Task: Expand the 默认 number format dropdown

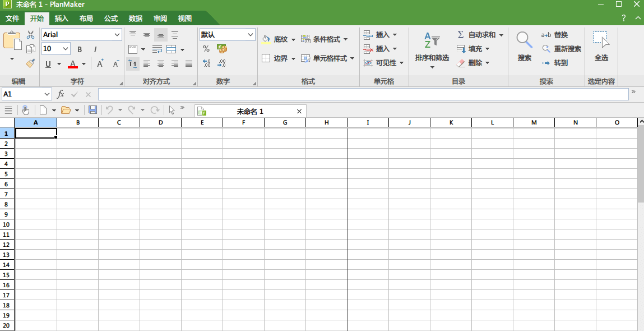Action: [x=250, y=35]
